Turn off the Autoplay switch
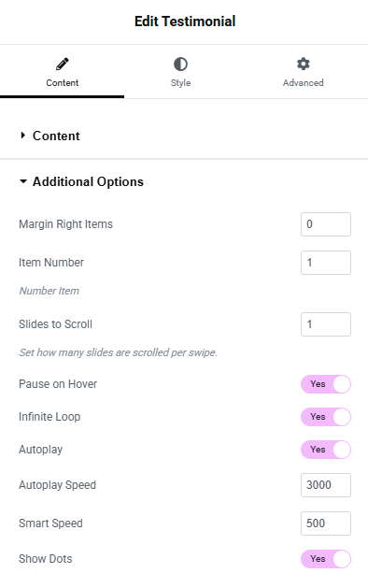 click(326, 450)
